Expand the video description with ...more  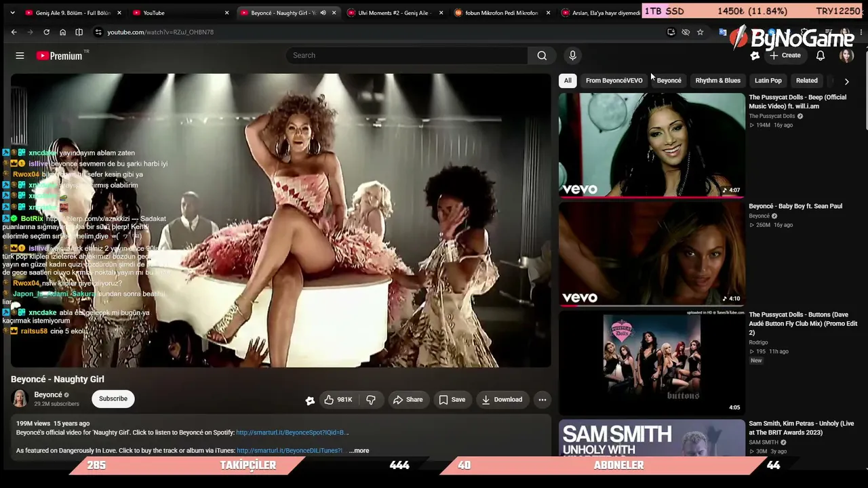click(x=359, y=451)
